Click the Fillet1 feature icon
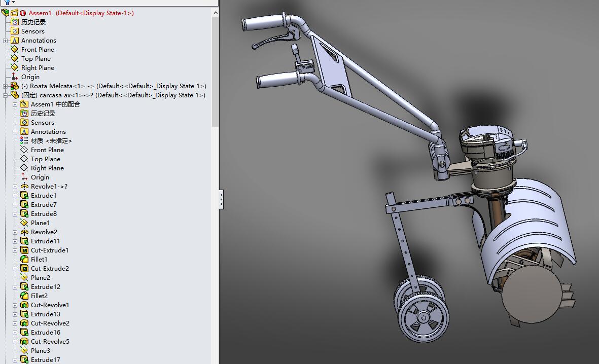Screen dimensions: 599x364 (24, 260)
